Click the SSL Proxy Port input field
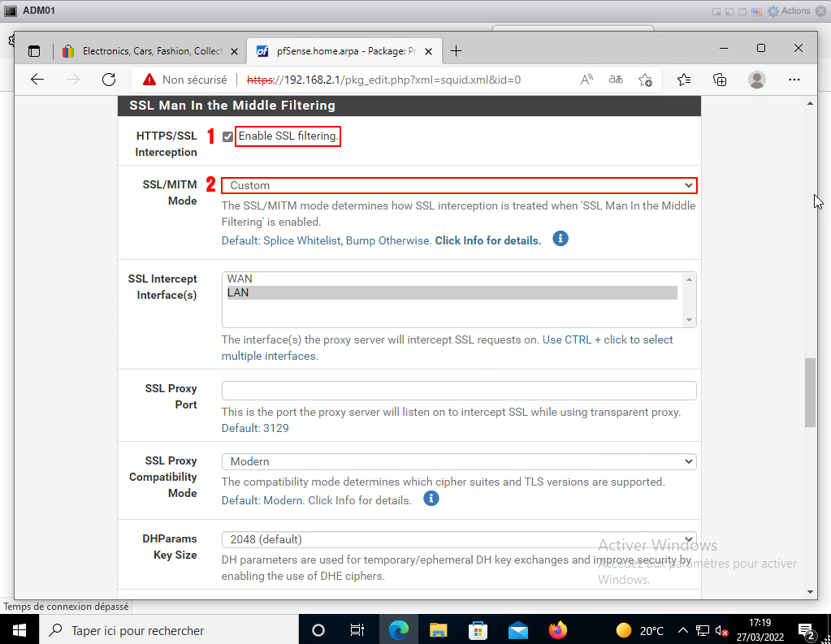Viewport: 831px width, 644px height. click(x=459, y=391)
